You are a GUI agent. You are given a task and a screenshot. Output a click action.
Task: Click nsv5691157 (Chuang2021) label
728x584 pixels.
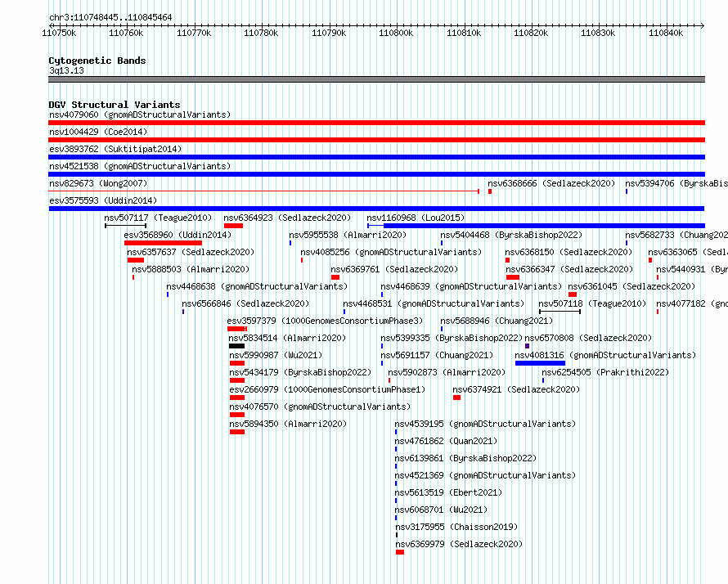click(x=437, y=355)
